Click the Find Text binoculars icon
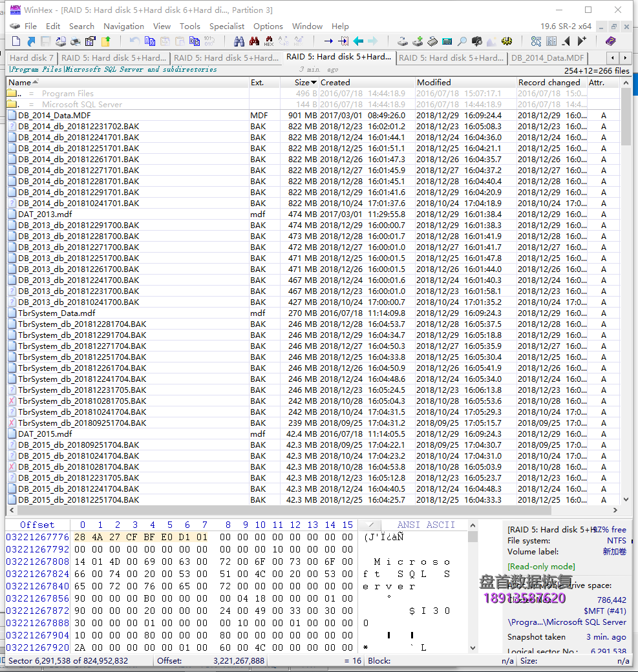This screenshot has height=672, width=638. [x=239, y=41]
